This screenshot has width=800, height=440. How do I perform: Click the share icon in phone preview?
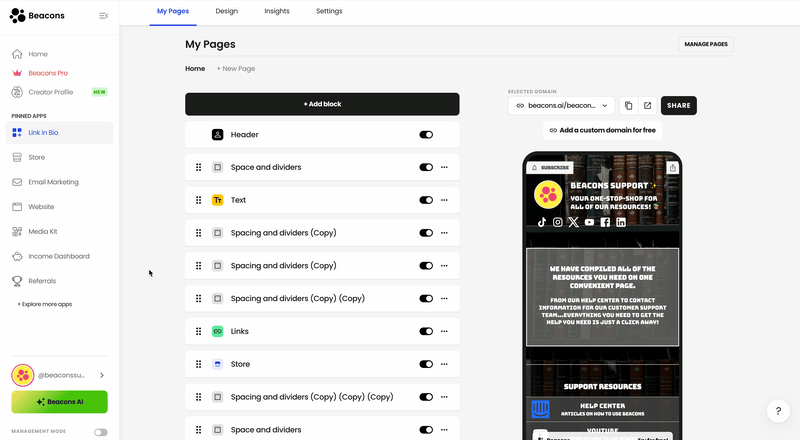(x=672, y=167)
